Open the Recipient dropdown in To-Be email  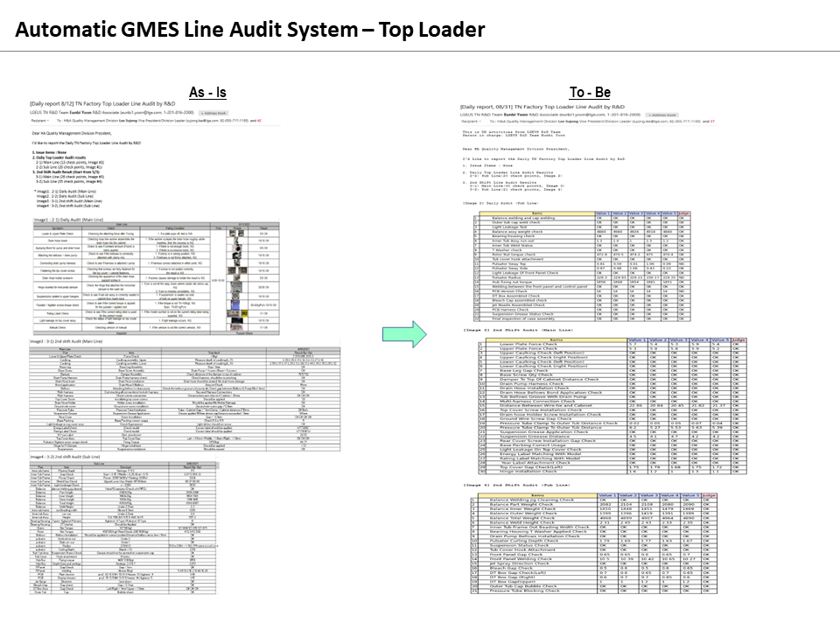pos(472,122)
